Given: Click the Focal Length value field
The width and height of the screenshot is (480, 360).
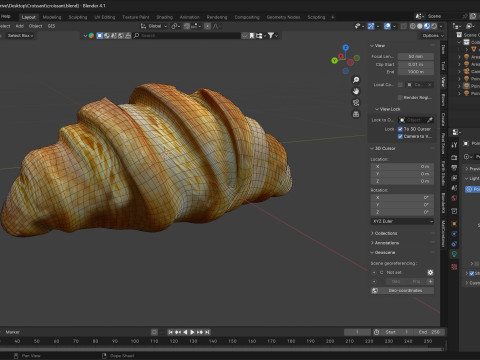Looking at the screenshot, I should [416, 56].
